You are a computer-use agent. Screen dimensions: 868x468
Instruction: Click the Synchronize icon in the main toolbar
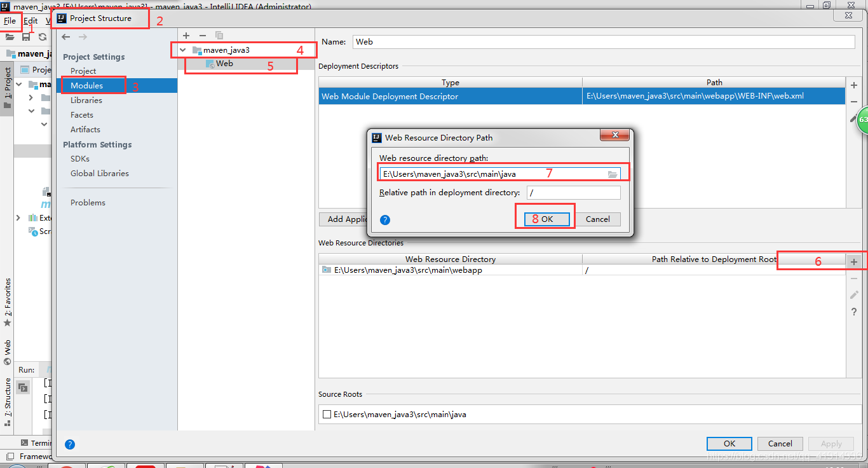click(x=43, y=37)
